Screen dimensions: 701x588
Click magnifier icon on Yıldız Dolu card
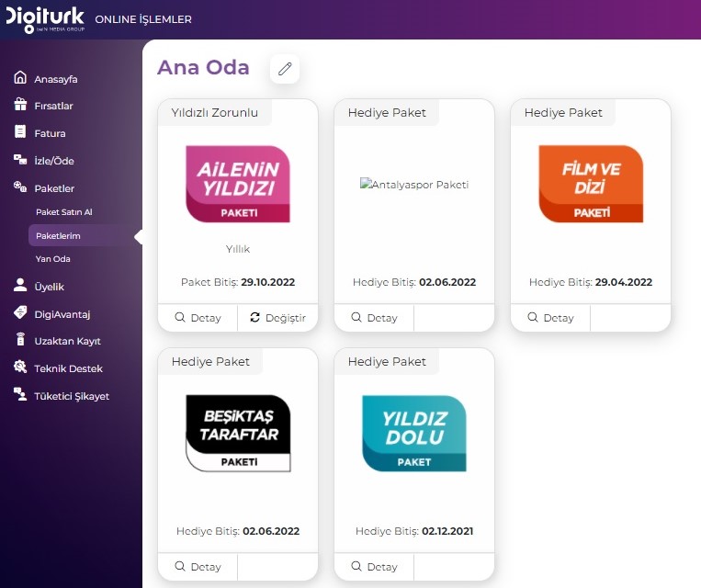(x=356, y=566)
